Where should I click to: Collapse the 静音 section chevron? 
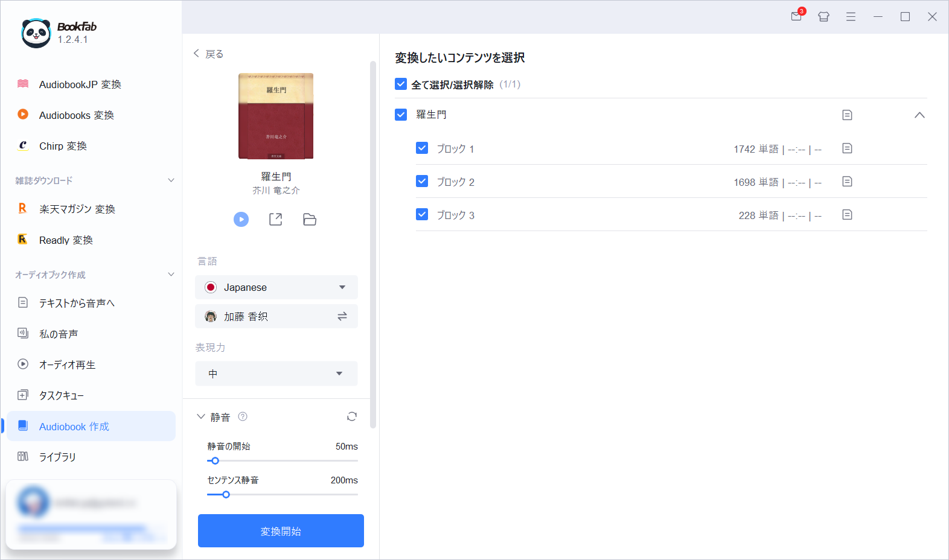point(201,416)
